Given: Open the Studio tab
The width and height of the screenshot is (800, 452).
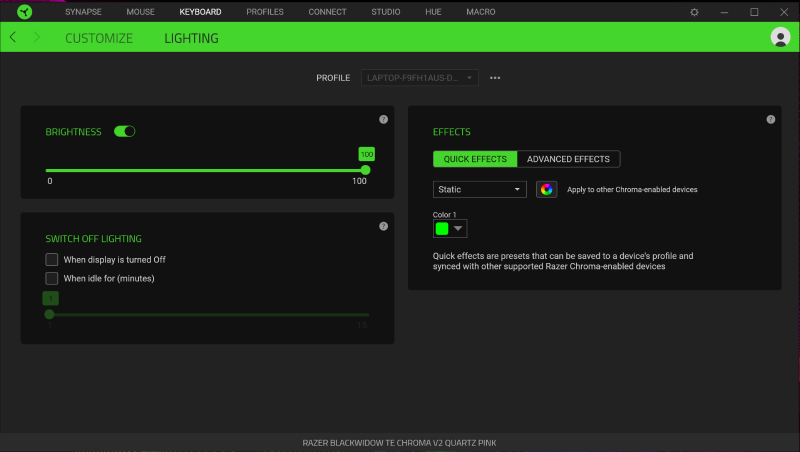Looking at the screenshot, I should point(386,12).
